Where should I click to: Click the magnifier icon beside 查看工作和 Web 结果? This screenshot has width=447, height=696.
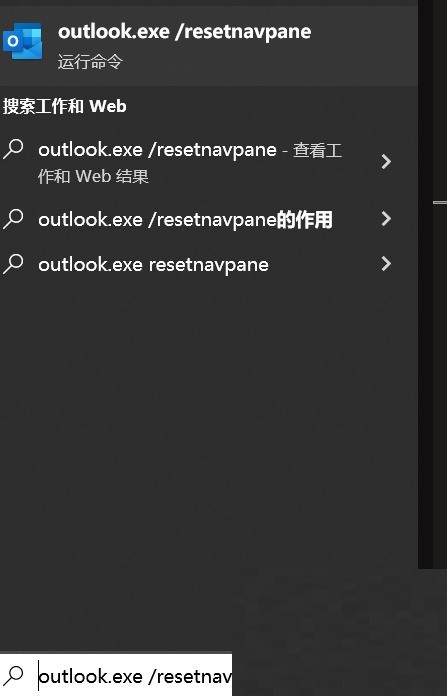pos(13,149)
